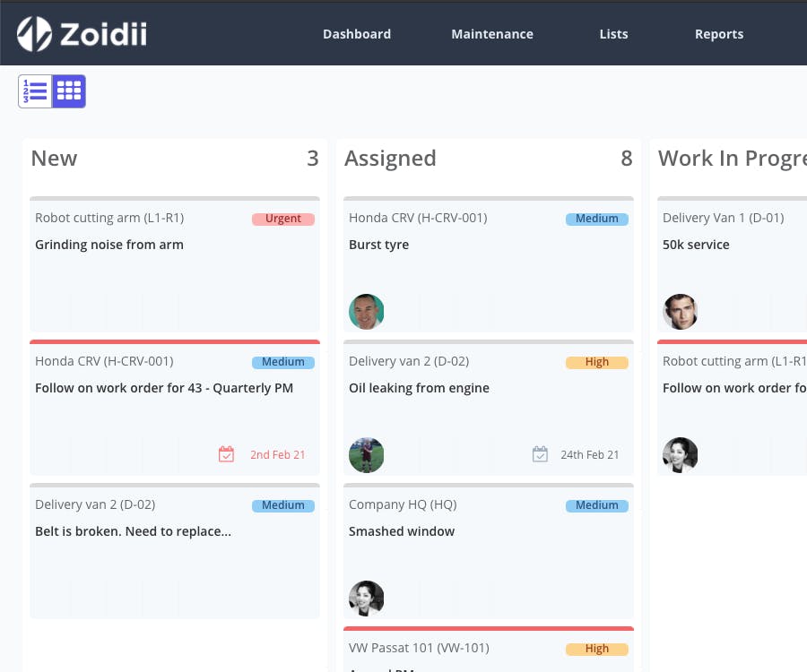Image resolution: width=807 pixels, height=672 pixels.
Task: Click the Urgent priority badge on Grinding noise card
Action: tap(283, 218)
